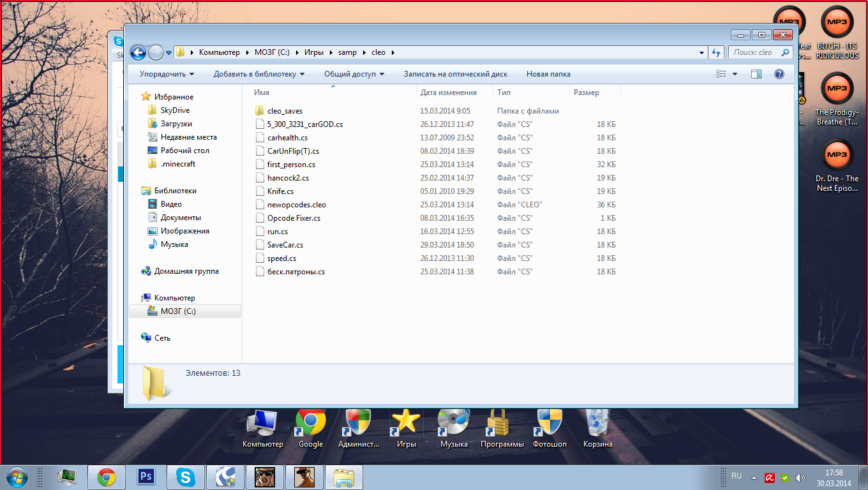Viewport: 868px width, 490px height.
Task: Open the Корзина recycle bin desktop icon
Action: pos(597,427)
